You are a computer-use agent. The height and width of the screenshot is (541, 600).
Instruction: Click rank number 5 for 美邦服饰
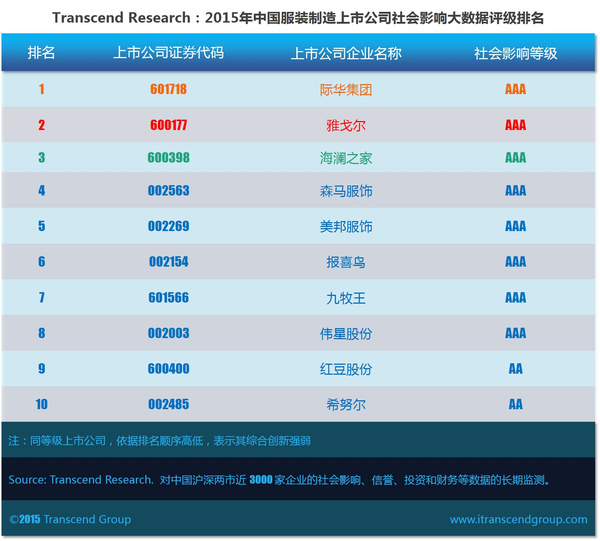pos(41,226)
